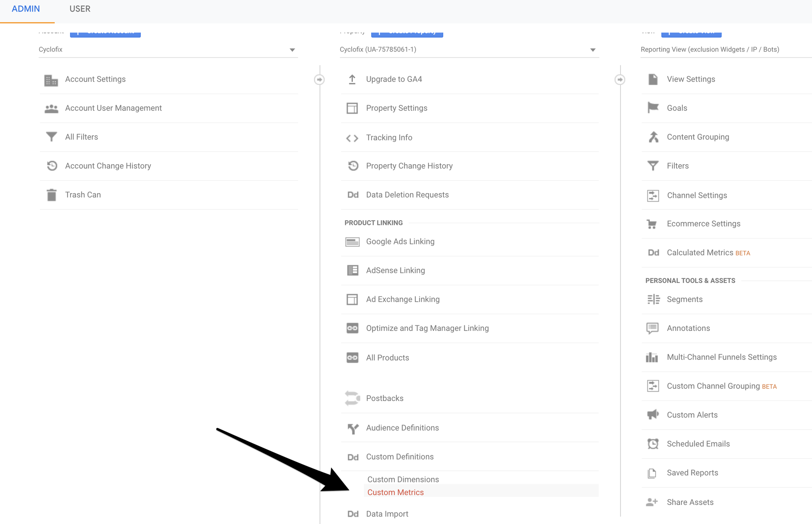Open the Postbacks link
Image resolution: width=812 pixels, height=524 pixels.
pyautogui.click(x=385, y=398)
